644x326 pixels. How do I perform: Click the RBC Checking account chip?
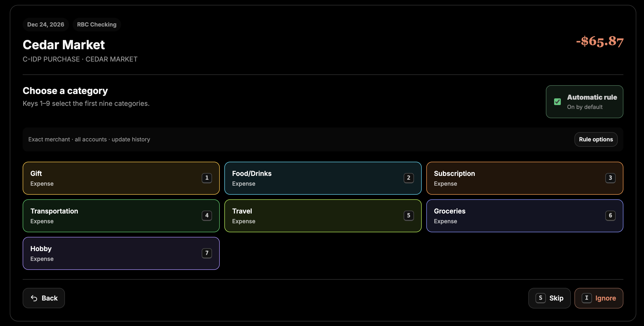(97, 24)
